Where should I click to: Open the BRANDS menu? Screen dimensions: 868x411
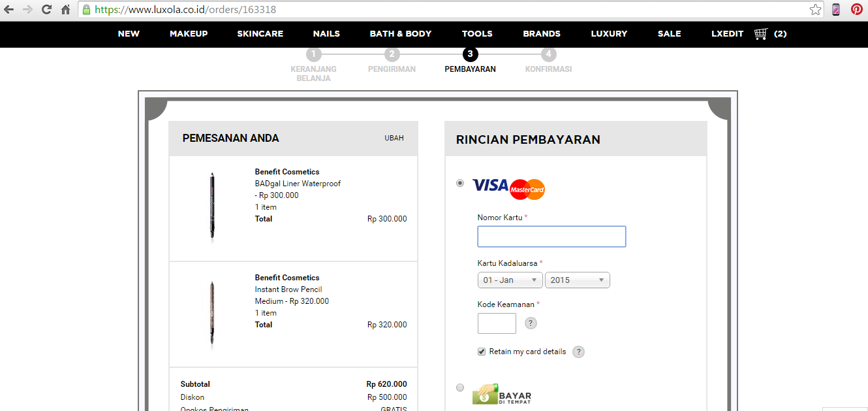click(542, 33)
